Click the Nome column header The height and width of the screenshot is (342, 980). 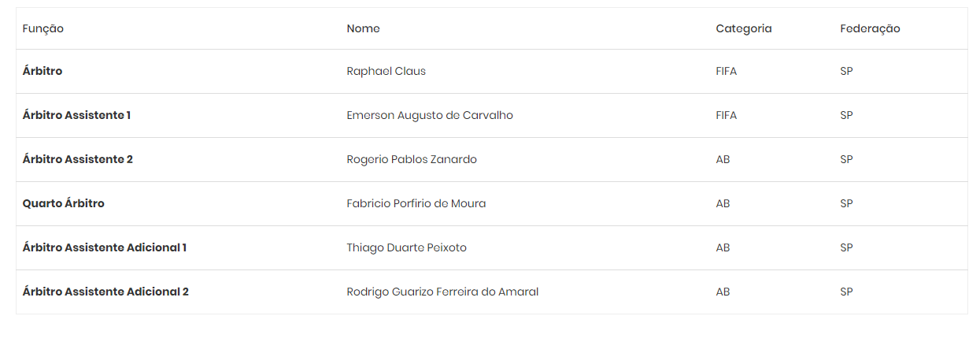click(363, 28)
